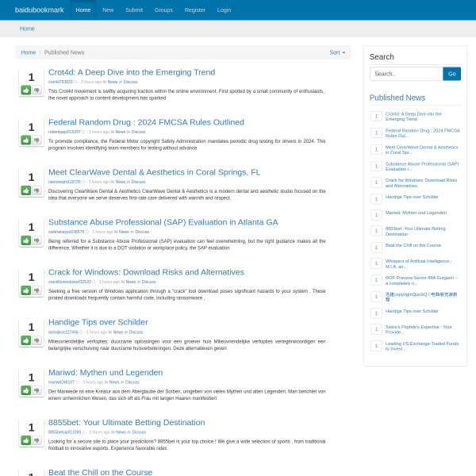This screenshot has width=476, height=476.
Task: Click the Go search button
Action: pos(451,74)
